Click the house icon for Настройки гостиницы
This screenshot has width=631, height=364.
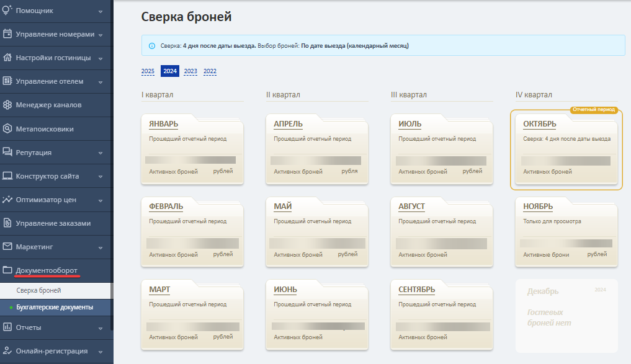[7, 58]
